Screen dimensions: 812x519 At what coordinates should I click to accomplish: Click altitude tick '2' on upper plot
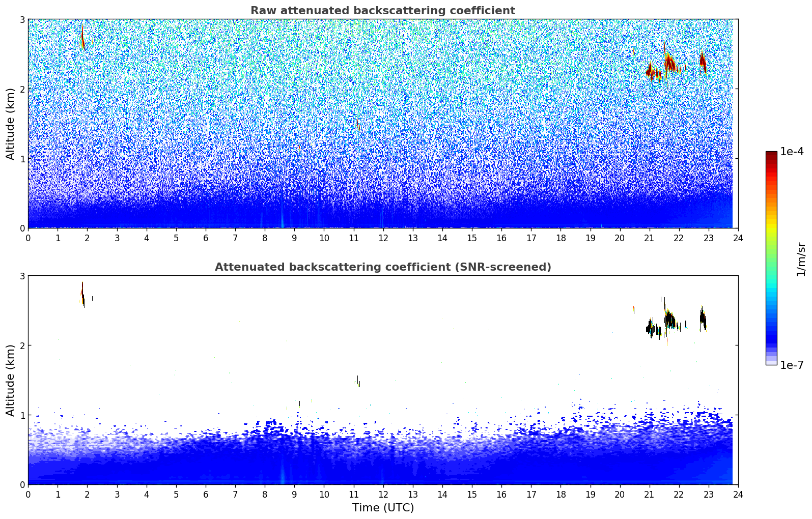tap(22, 89)
